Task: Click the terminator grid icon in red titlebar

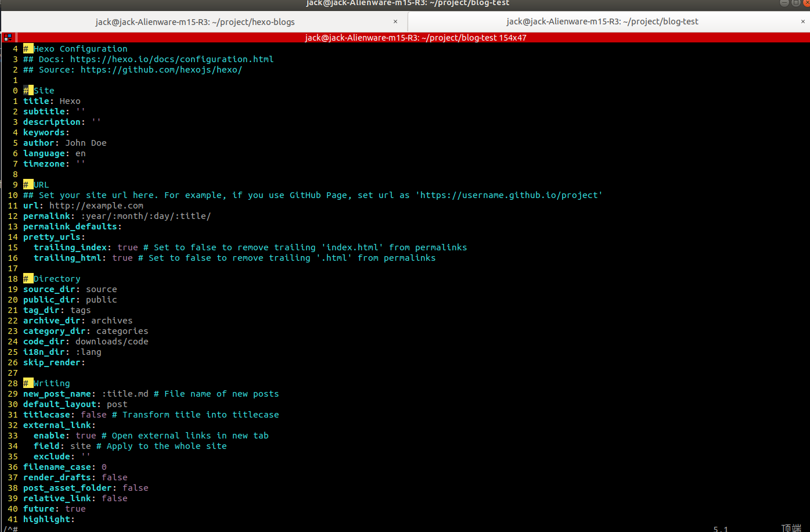Action: coord(8,38)
